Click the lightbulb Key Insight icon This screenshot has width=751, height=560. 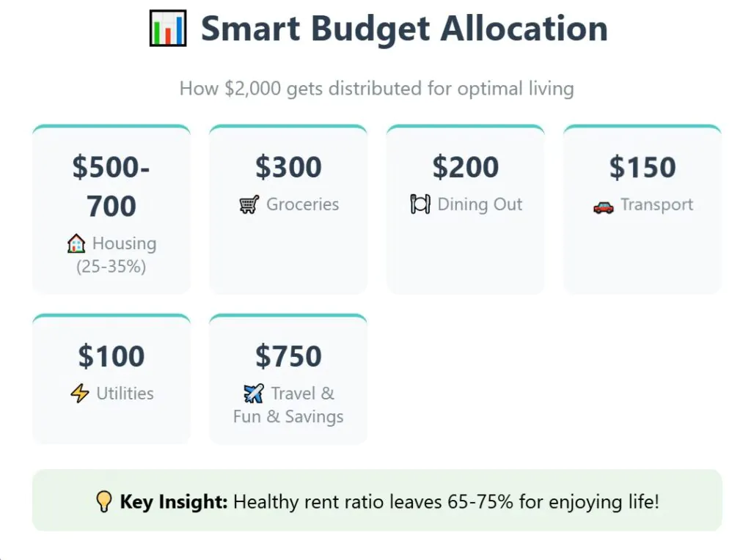(104, 502)
